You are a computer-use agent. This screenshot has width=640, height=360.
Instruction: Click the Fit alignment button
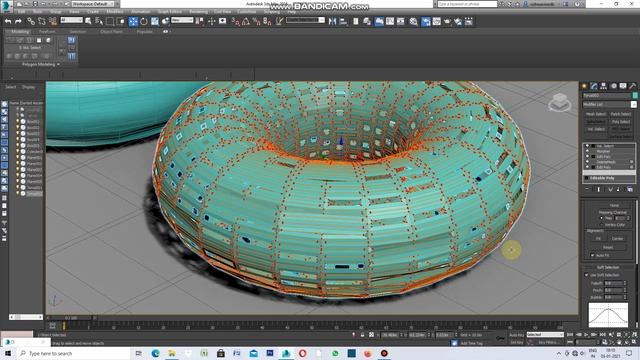(x=598, y=238)
